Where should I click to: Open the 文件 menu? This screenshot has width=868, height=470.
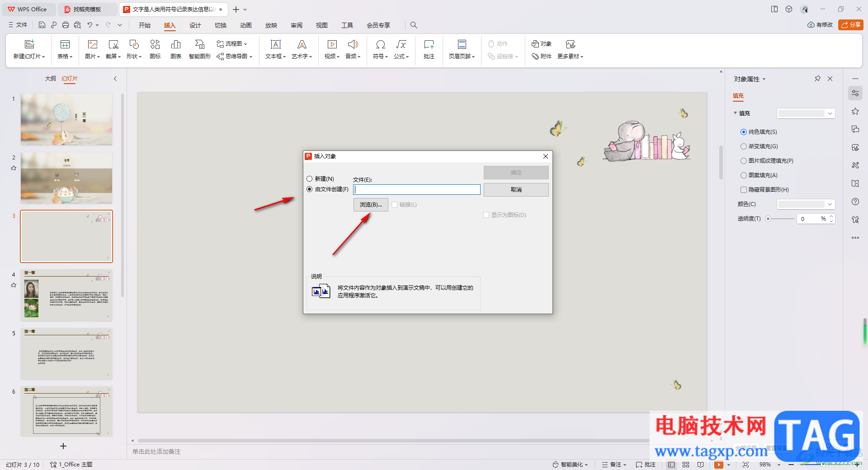[x=18, y=25]
